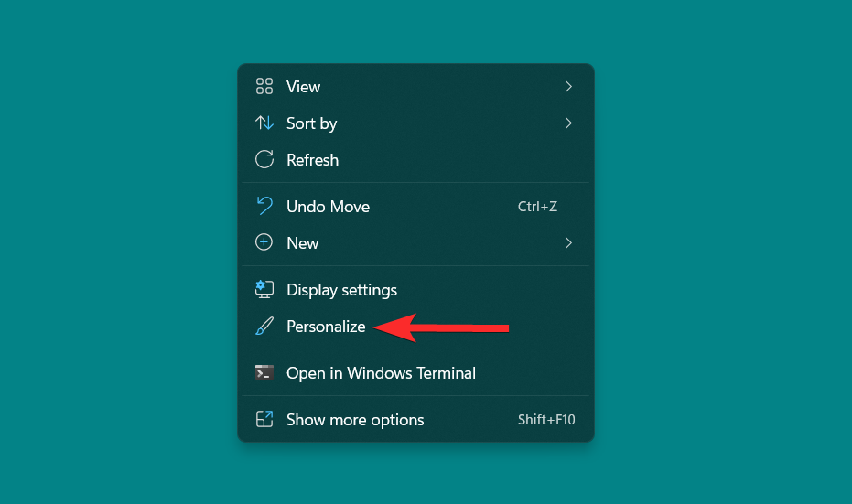Expand the New submenu chevron
This screenshot has height=504, width=852.
click(x=568, y=243)
